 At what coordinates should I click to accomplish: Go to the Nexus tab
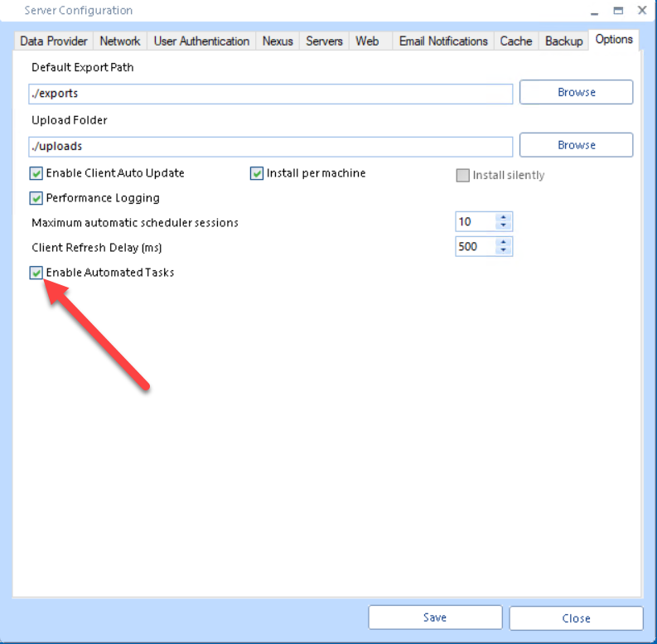[x=278, y=41]
